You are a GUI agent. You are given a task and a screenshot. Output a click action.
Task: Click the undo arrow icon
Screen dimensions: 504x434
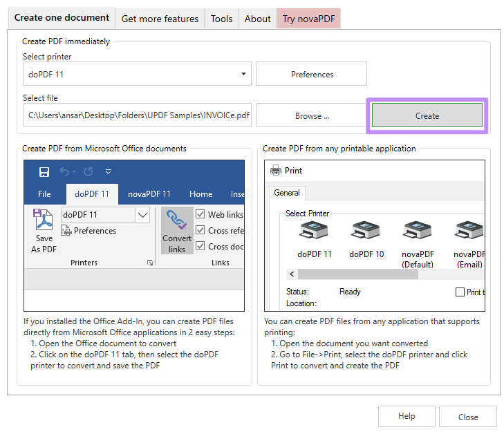[x=64, y=172]
